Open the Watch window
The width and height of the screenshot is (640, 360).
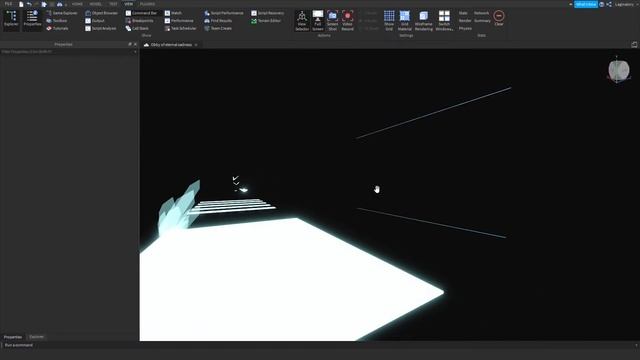[x=173, y=13]
